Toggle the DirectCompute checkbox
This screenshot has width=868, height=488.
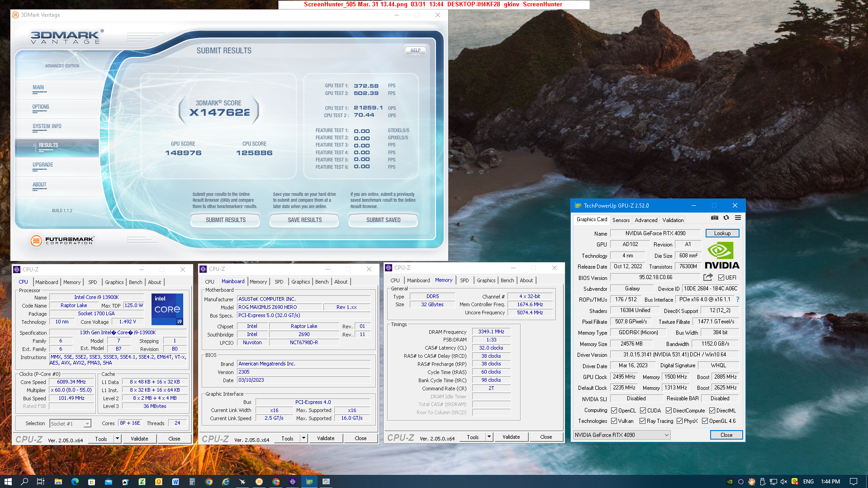(669, 411)
